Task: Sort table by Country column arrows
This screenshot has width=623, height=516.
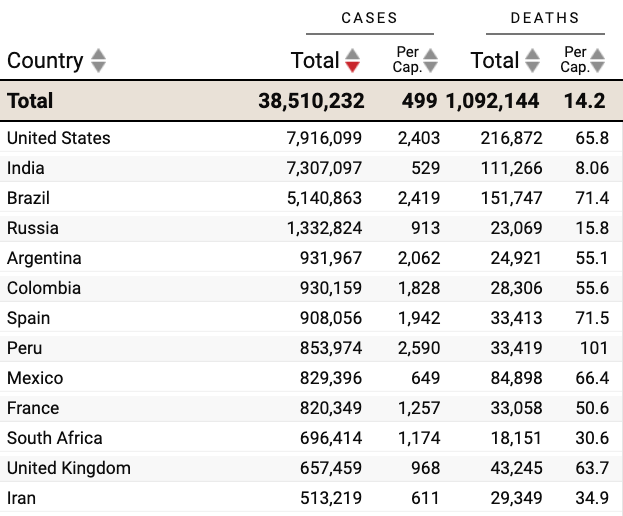Action: pos(98,61)
